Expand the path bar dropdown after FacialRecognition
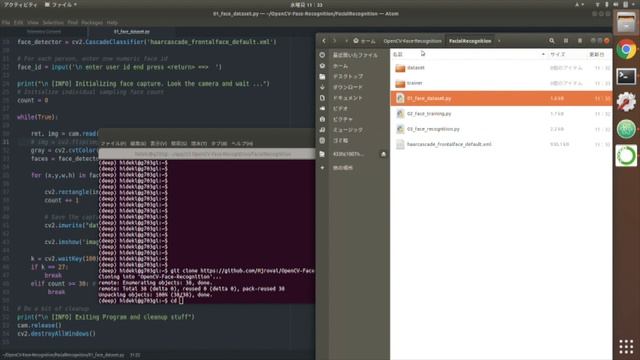Viewport: 640px width, 360px height. click(x=499, y=41)
